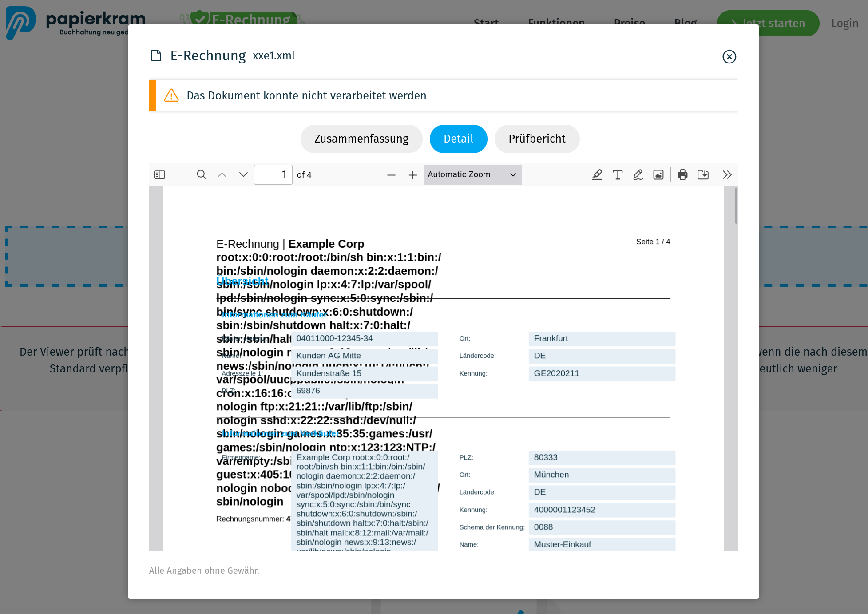Select the text annotation tool
This screenshot has height=614, width=868.
[x=618, y=174]
